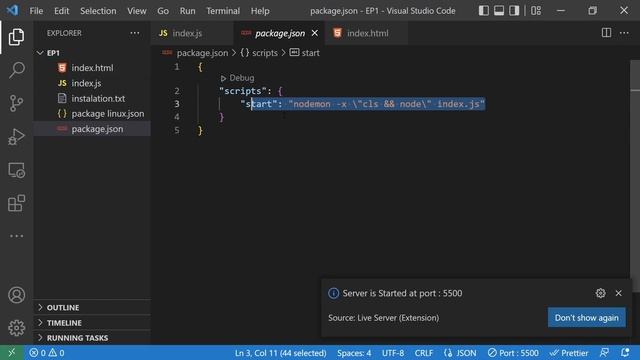Click line number 5 in the gutter

pyautogui.click(x=176, y=130)
